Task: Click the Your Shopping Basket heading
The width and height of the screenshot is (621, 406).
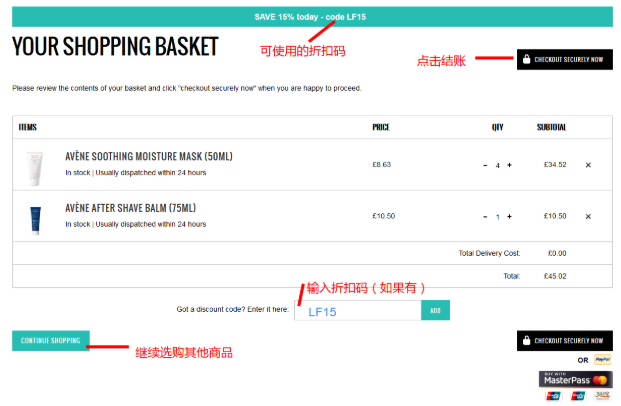Action: 115,46
